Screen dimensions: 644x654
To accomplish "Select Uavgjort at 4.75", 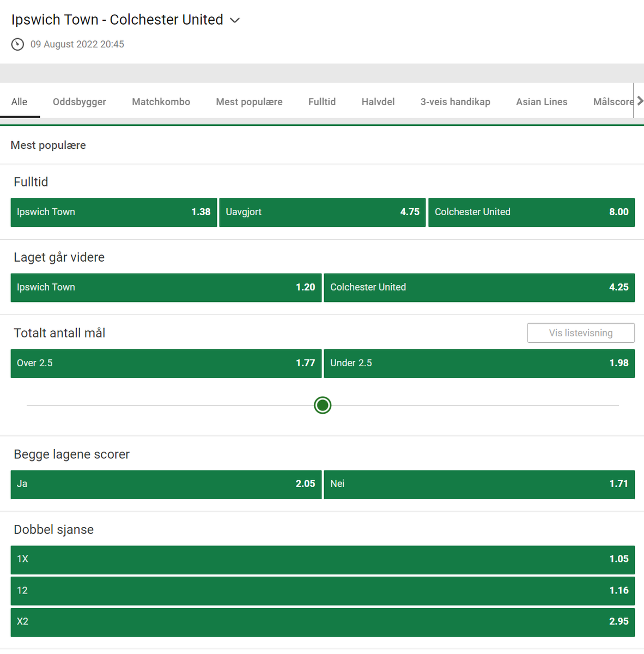I will pyautogui.click(x=323, y=212).
